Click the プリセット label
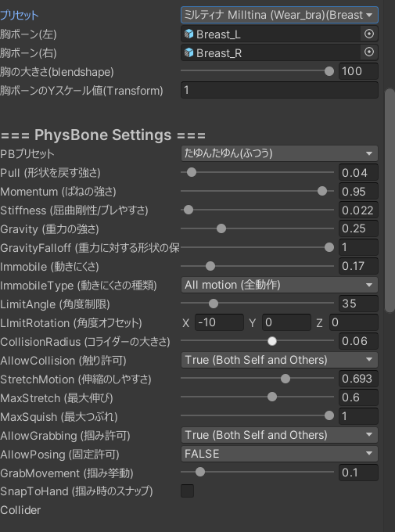Viewport: 395px width, 532px height. pyautogui.click(x=20, y=15)
